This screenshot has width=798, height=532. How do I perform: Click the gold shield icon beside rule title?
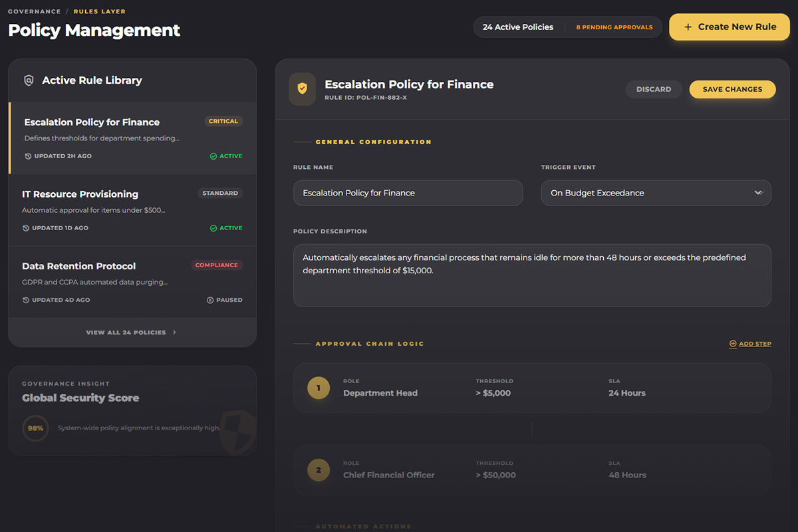click(x=303, y=89)
